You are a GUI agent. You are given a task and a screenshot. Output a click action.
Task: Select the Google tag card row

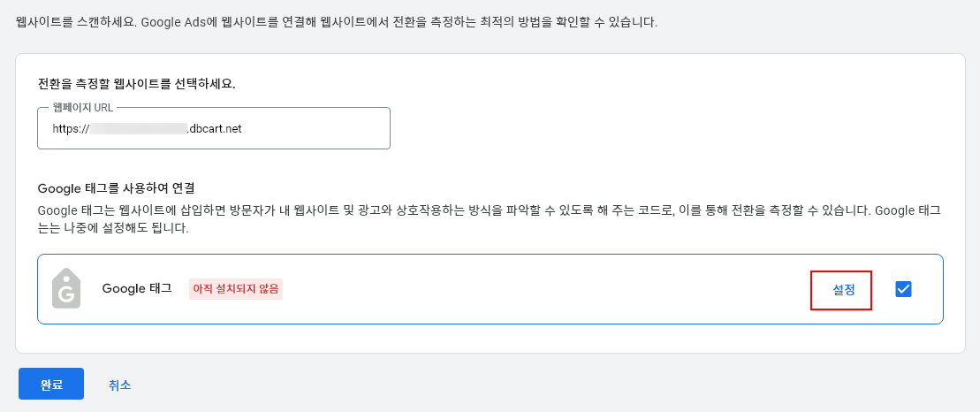coord(530,289)
